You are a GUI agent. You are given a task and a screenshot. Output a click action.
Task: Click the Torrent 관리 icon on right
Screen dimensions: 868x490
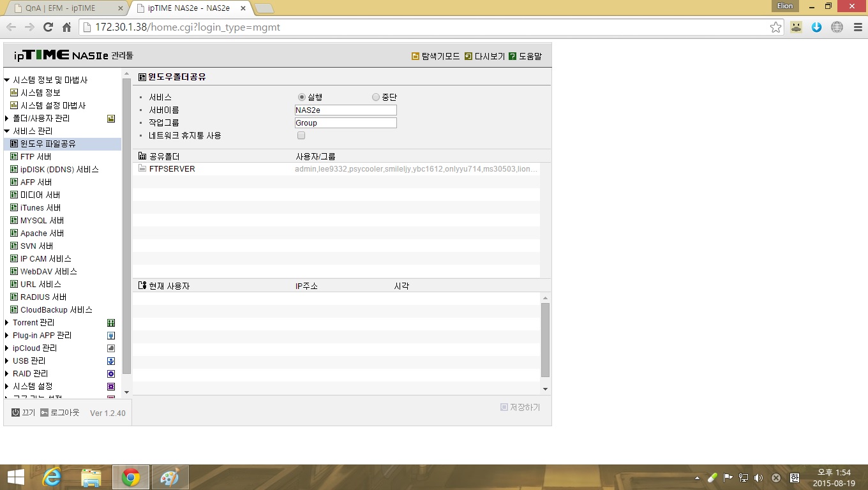point(111,323)
